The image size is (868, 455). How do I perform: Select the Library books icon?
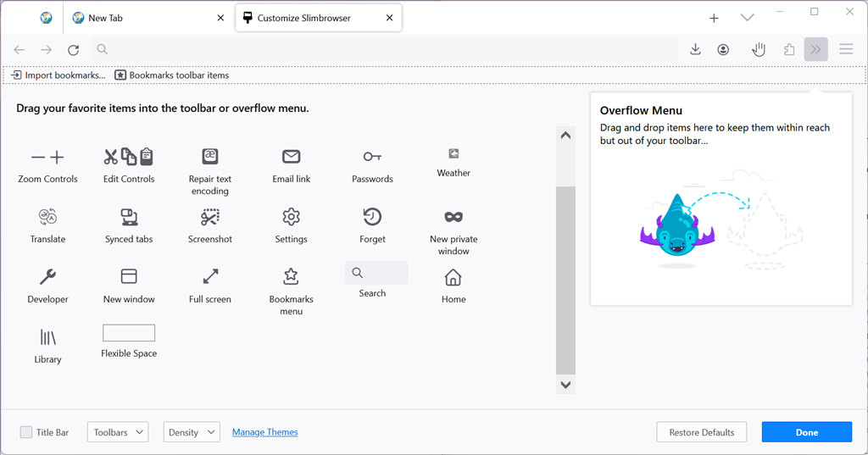pyautogui.click(x=47, y=337)
